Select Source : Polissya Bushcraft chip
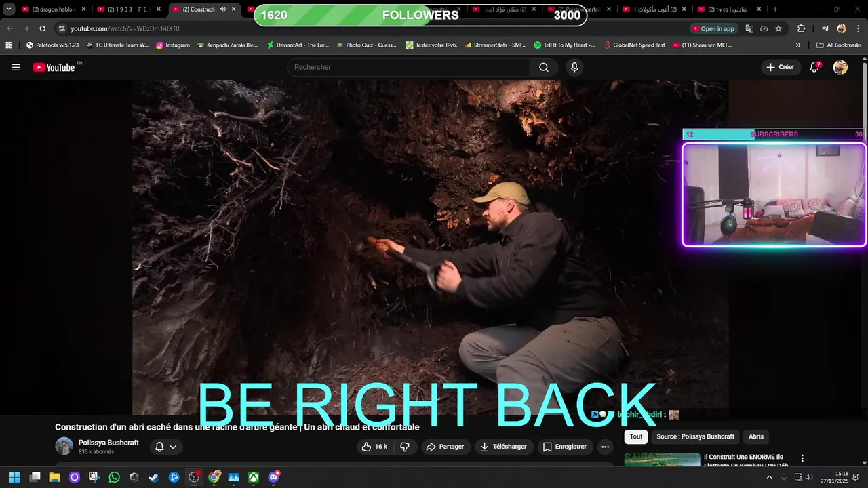This screenshot has width=868, height=488. click(x=695, y=436)
